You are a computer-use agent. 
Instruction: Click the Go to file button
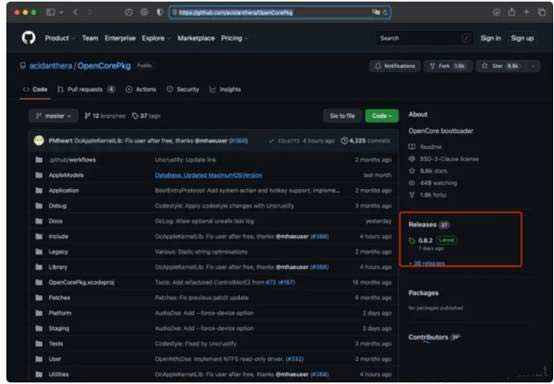(342, 116)
